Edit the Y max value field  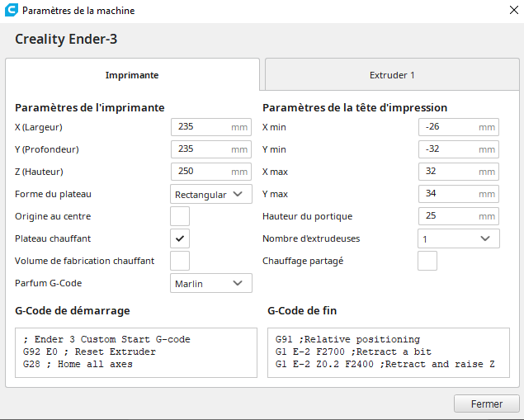[448, 194]
